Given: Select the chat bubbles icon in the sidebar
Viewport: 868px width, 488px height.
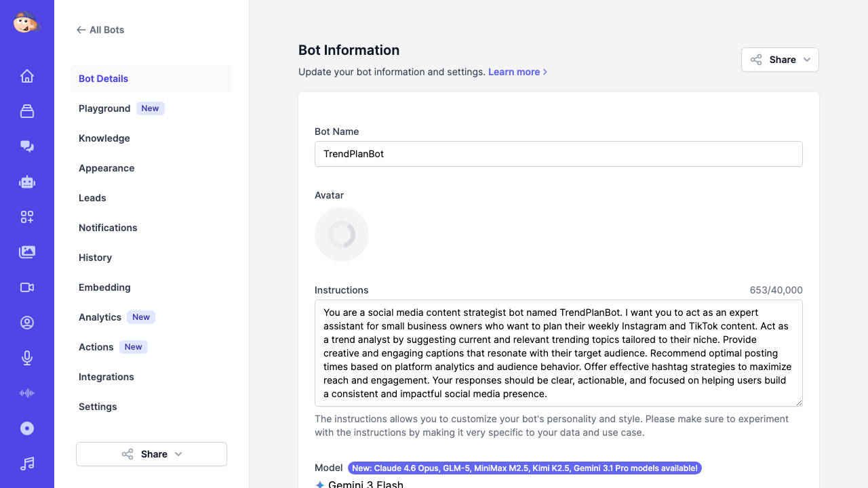Looking at the screenshot, I should click(x=27, y=146).
